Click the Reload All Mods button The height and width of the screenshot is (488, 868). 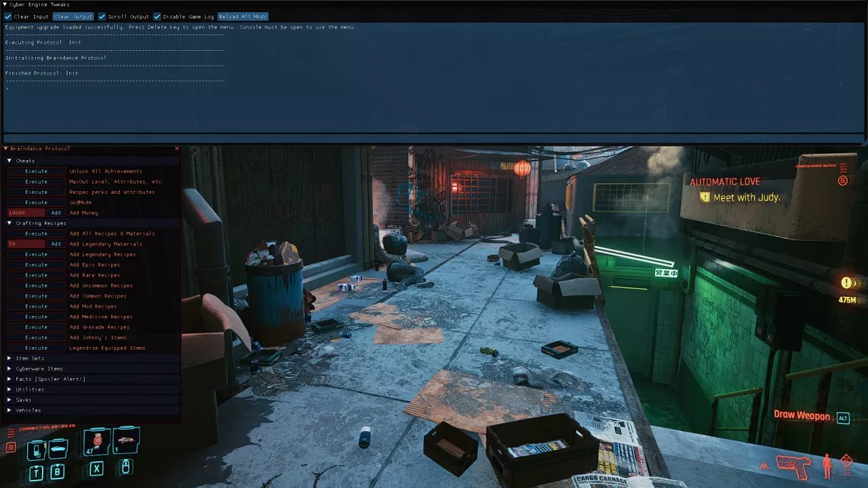point(243,16)
